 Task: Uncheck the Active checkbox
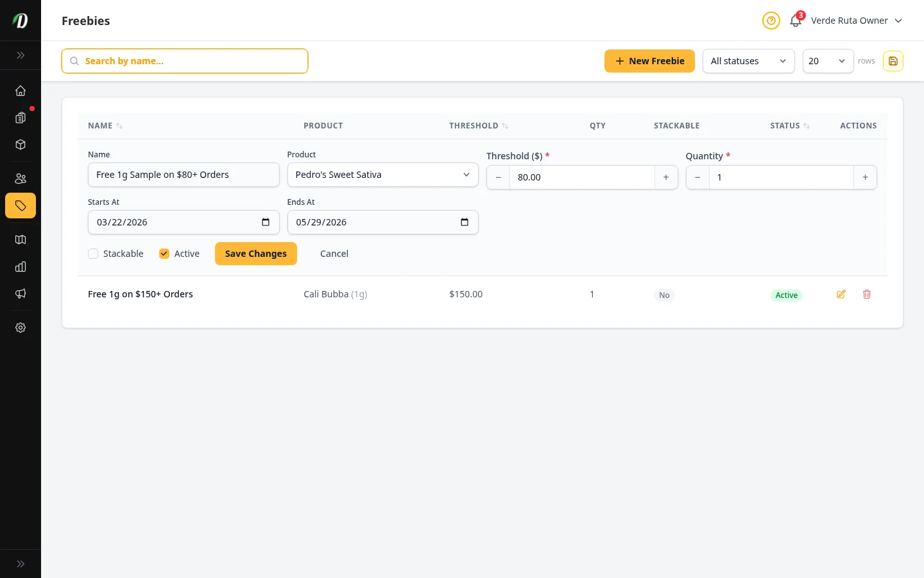tap(164, 254)
